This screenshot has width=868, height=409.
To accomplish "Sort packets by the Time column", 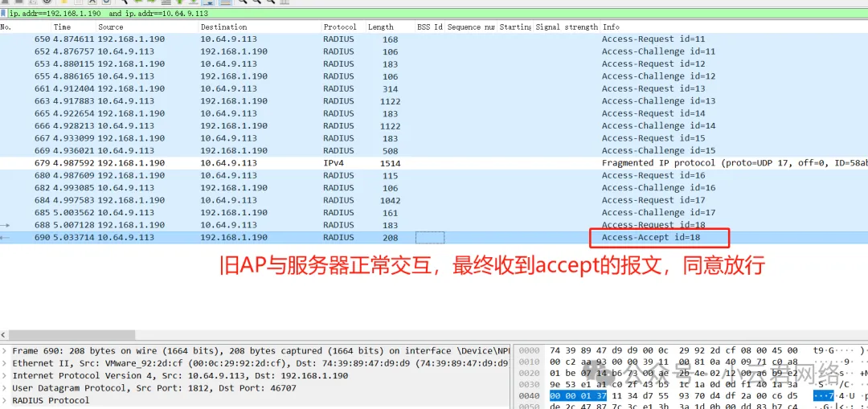I will point(63,27).
